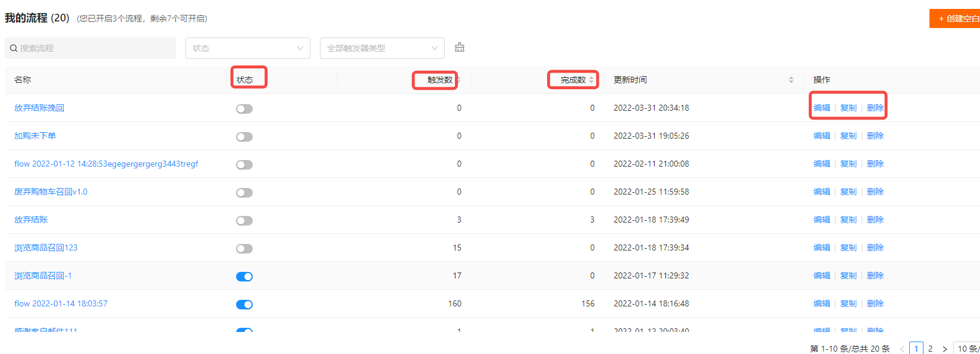This screenshot has width=980, height=354.
Task: Click 复制 for 放弃结账挽回
Action: [849, 108]
